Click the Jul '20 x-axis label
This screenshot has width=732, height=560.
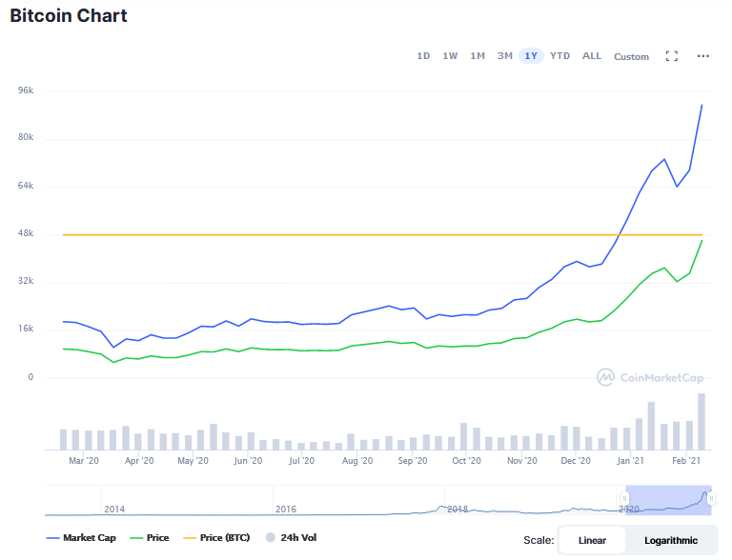pos(301,461)
